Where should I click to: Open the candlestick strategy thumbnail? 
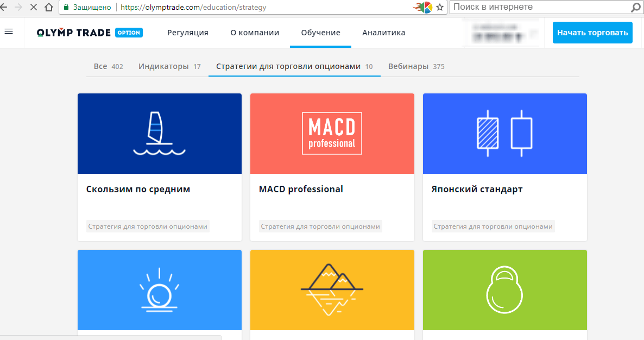[505, 134]
